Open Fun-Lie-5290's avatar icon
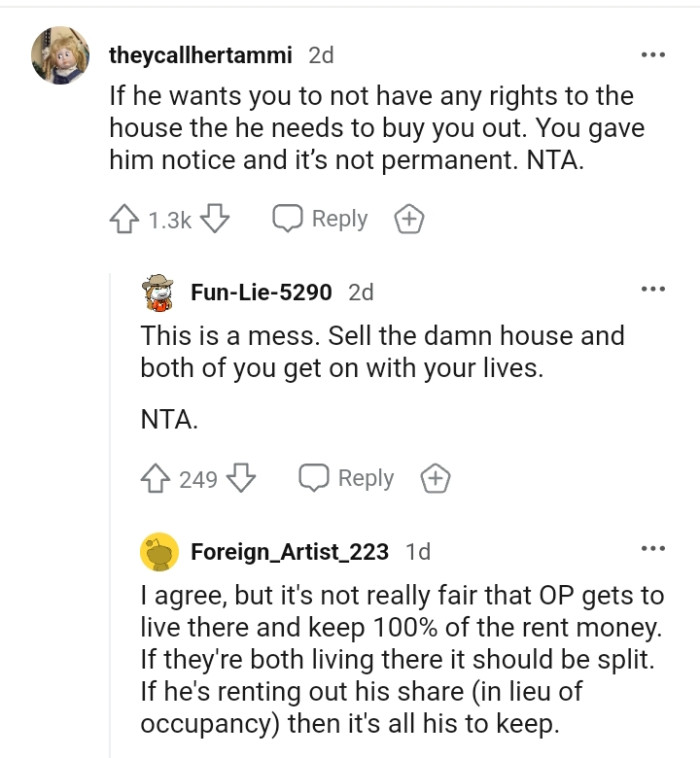The width and height of the screenshot is (700, 758). (157, 292)
